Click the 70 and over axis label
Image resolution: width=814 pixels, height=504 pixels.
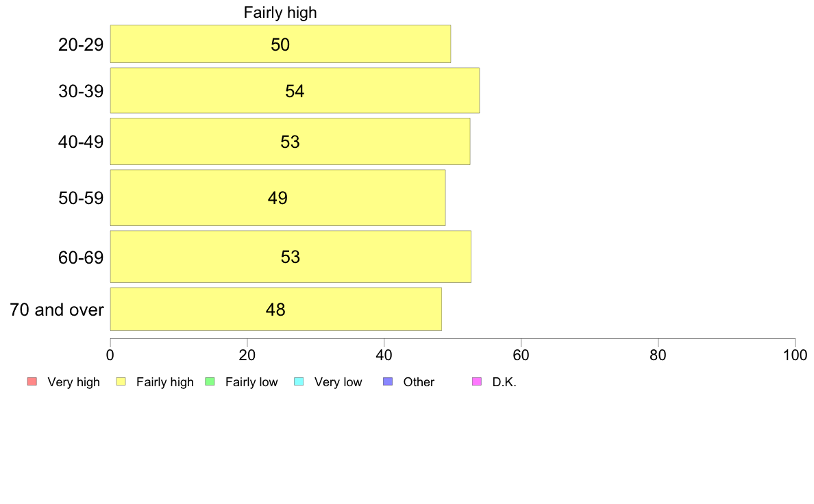[x=57, y=310]
